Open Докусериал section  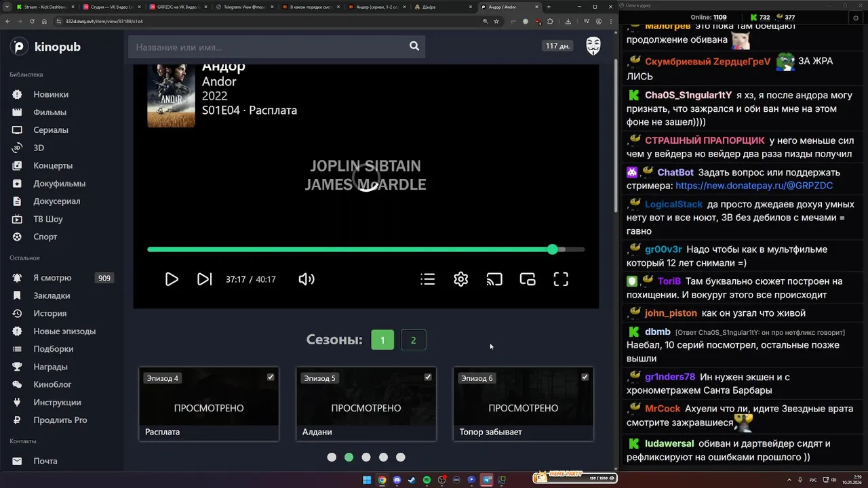(56, 201)
